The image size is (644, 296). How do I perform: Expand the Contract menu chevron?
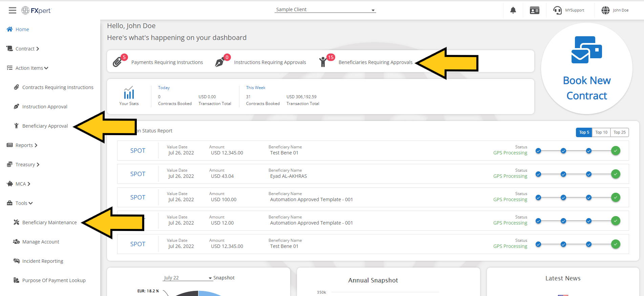[x=38, y=49]
